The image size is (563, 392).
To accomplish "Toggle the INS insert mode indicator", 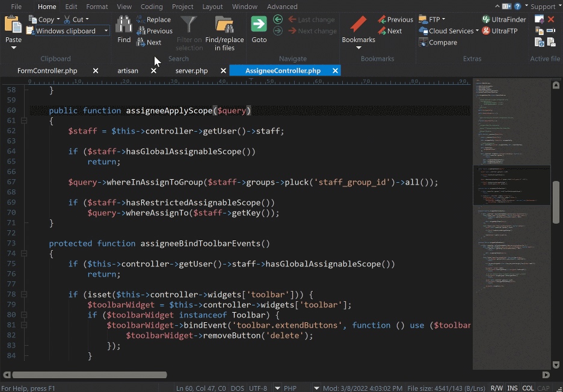I will [512, 388].
